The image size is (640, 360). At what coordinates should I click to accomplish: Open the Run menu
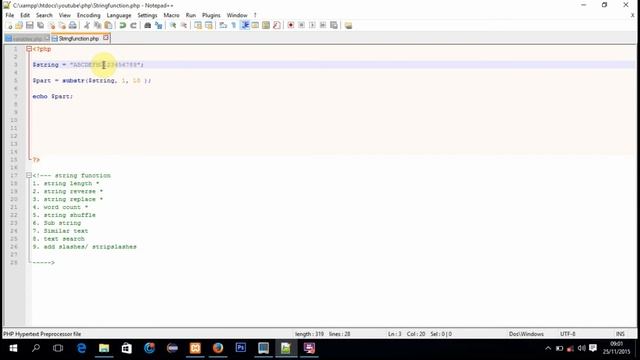(191, 15)
